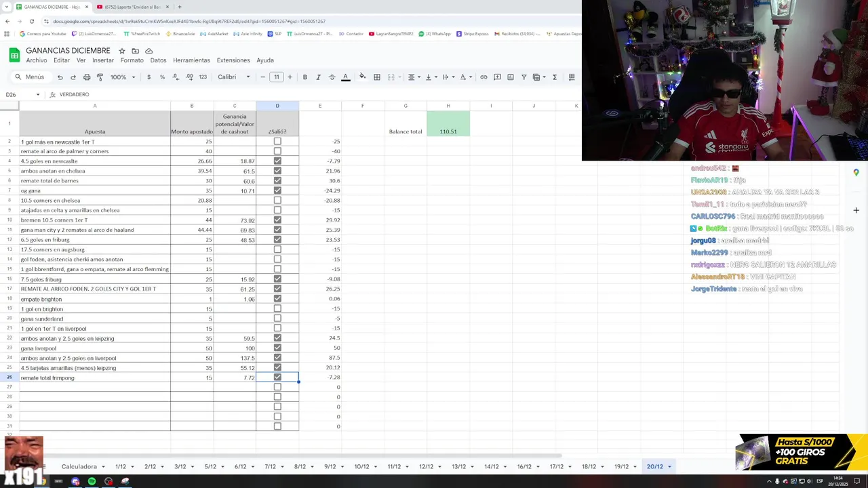
Task: Toggle bold formatting
Action: click(x=305, y=77)
